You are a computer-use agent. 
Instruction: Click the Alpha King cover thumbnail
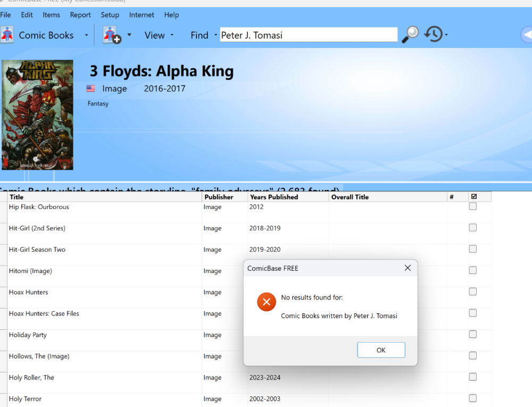coord(37,114)
